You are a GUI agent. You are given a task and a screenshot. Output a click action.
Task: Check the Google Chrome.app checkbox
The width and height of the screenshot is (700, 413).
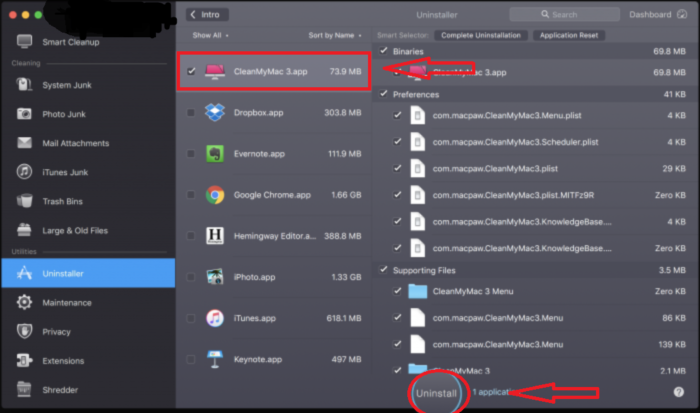coord(191,195)
